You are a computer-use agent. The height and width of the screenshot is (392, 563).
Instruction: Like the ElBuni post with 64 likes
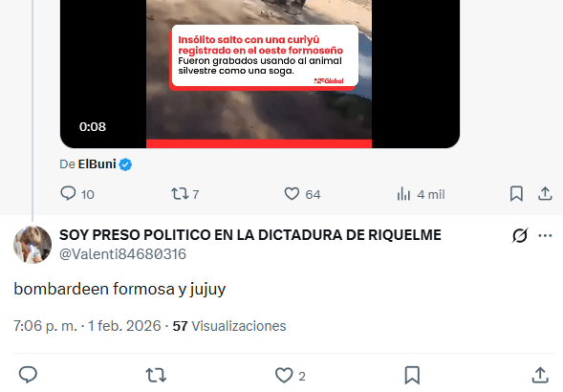(302, 194)
